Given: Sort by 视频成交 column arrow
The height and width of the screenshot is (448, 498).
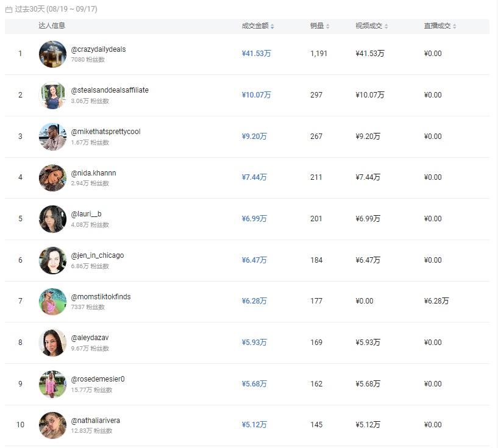Looking at the screenshot, I should click(x=386, y=26).
